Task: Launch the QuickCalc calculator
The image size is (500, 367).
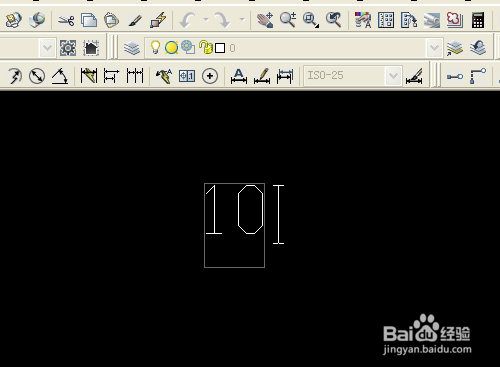Action: 478,20
